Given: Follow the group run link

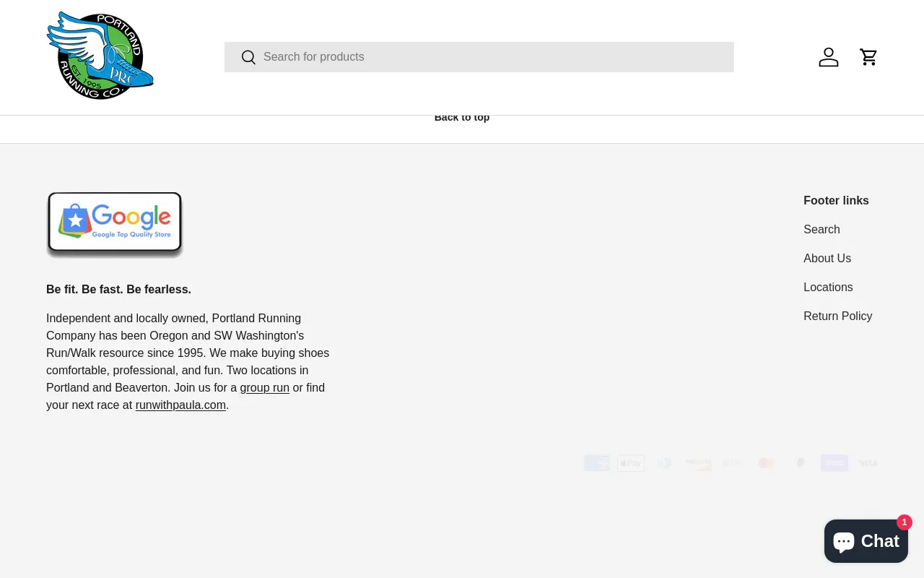Looking at the screenshot, I should [x=264, y=388].
